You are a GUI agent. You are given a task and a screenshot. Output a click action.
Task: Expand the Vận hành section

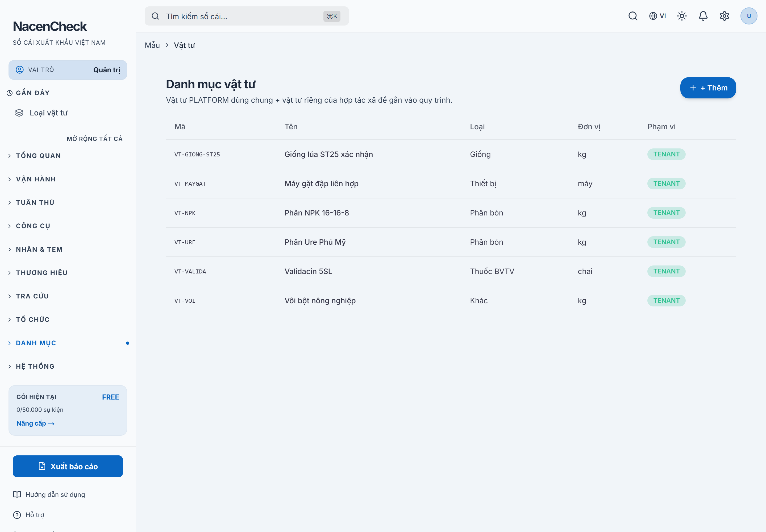click(68, 179)
